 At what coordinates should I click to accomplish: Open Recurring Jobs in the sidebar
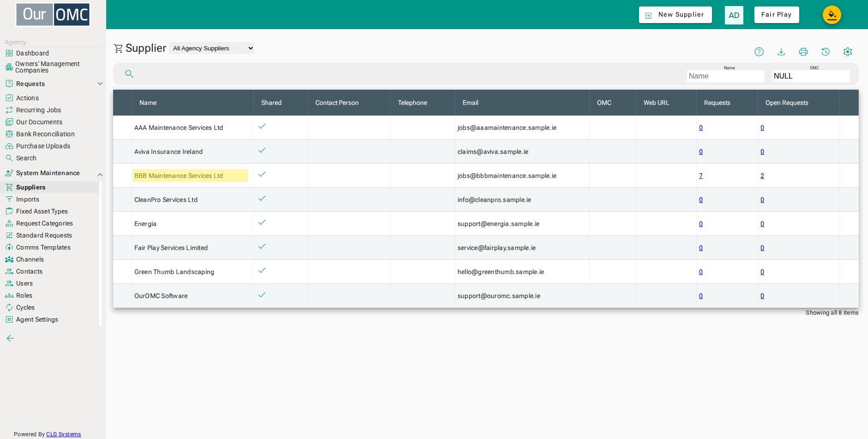pos(38,110)
